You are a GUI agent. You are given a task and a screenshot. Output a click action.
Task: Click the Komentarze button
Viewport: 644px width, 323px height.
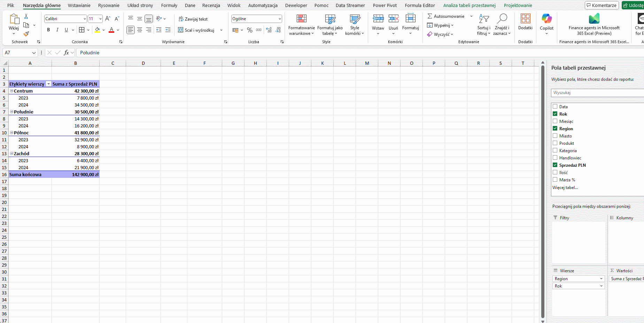(x=602, y=5)
